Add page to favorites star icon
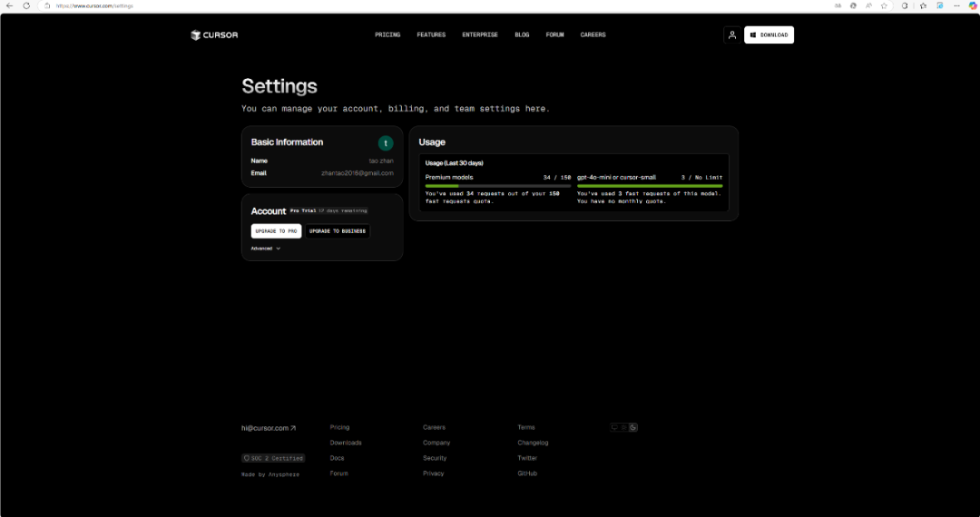Image resolution: width=980 pixels, height=517 pixels. click(884, 5)
